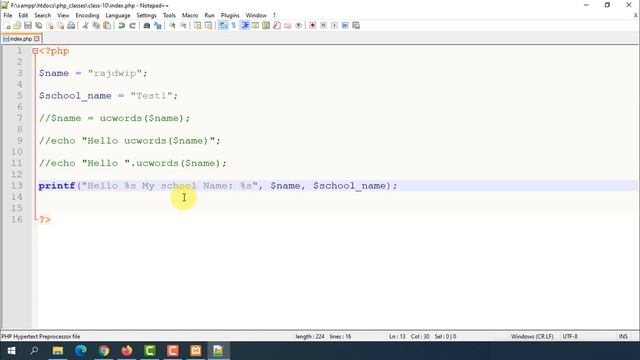Open the Run menu
The height and width of the screenshot is (360, 640).
click(x=209, y=15)
